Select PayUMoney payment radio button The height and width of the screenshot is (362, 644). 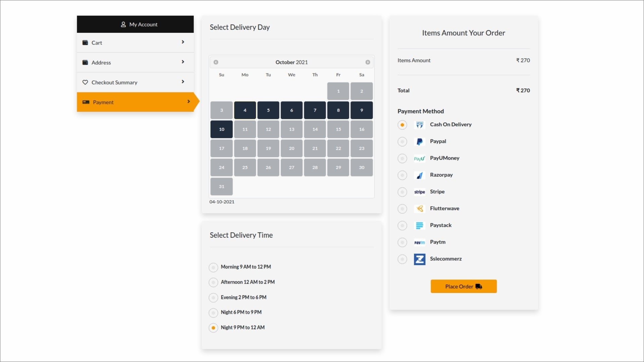click(x=402, y=158)
